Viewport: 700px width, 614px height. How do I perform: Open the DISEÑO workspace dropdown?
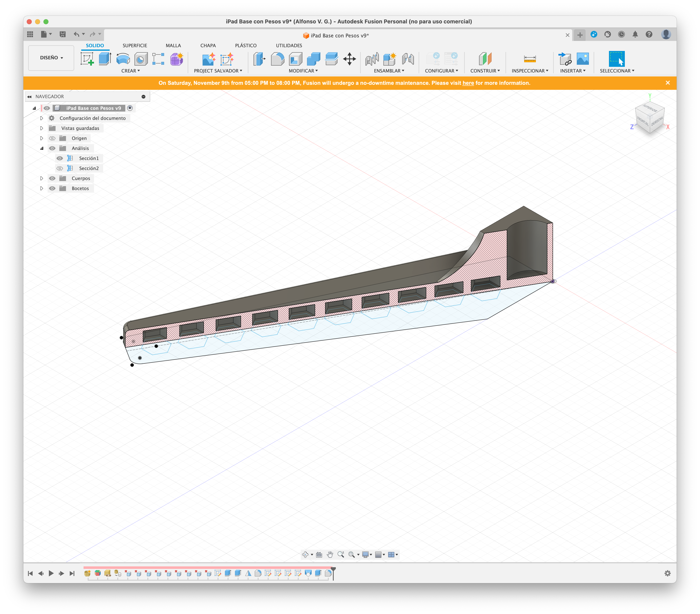point(51,58)
